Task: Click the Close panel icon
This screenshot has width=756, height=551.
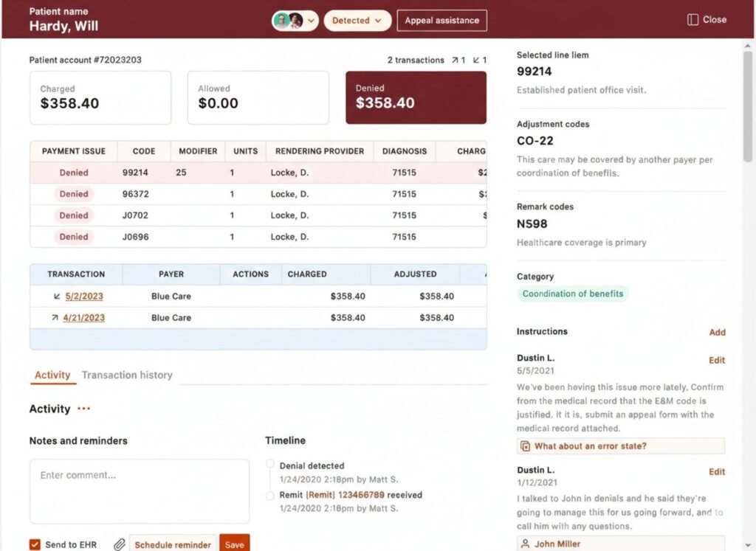Action: coord(693,20)
